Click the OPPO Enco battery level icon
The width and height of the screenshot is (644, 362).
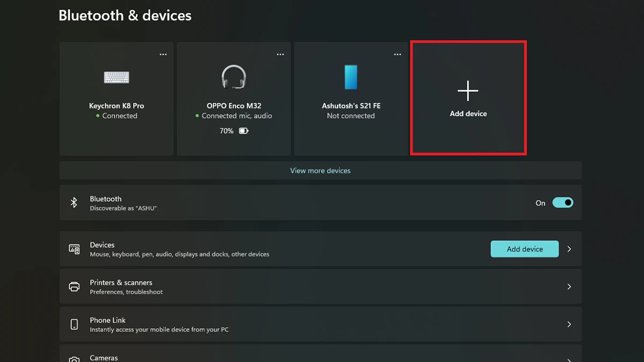click(244, 131)
